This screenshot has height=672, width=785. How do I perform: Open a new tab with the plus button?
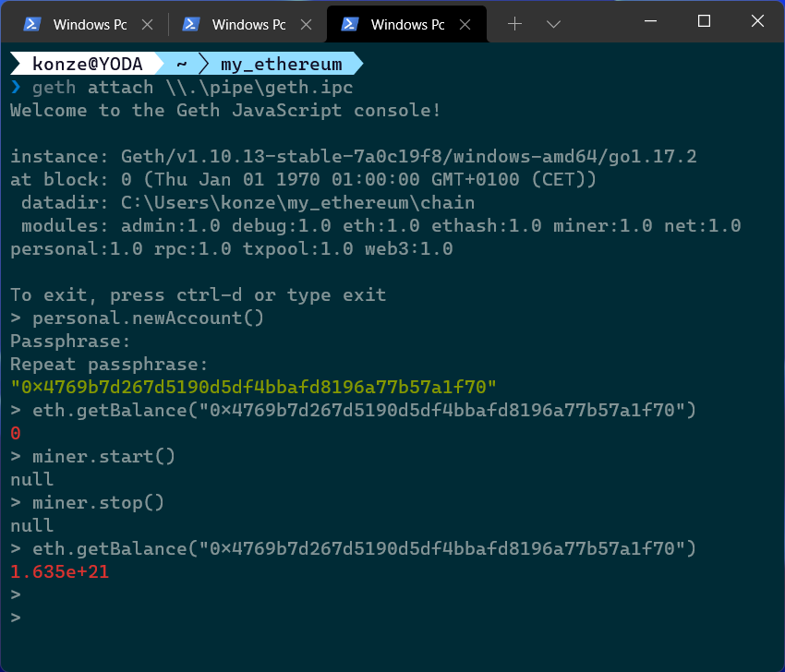click(515, 24)
